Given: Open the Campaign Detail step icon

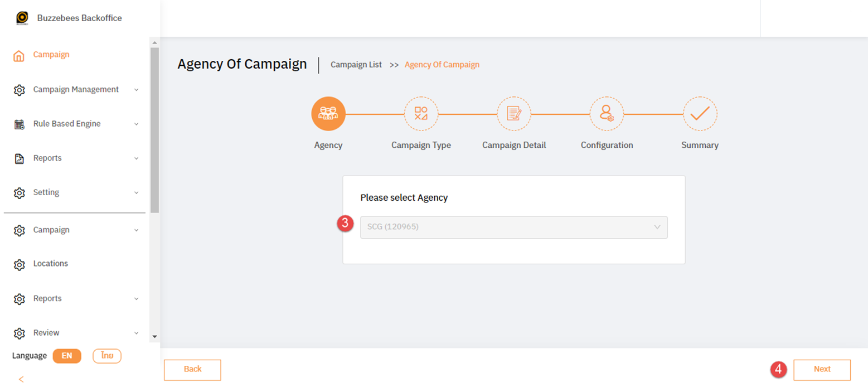Looking at the screenshot, I should 513,113.
